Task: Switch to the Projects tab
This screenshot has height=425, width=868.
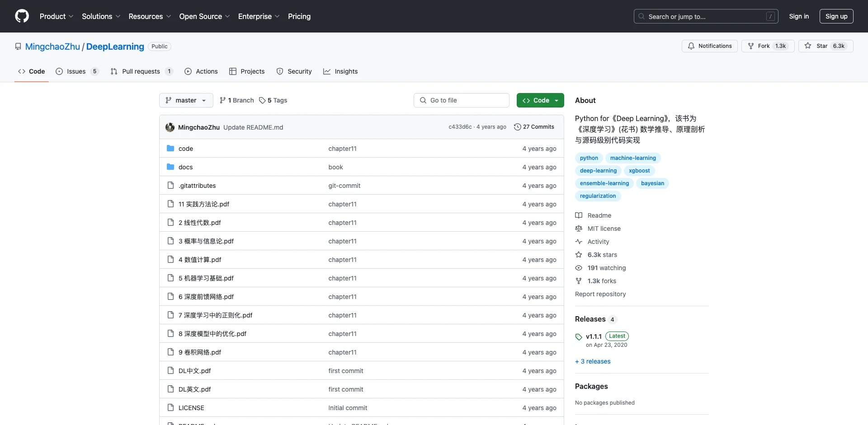Action: (247, 71)
